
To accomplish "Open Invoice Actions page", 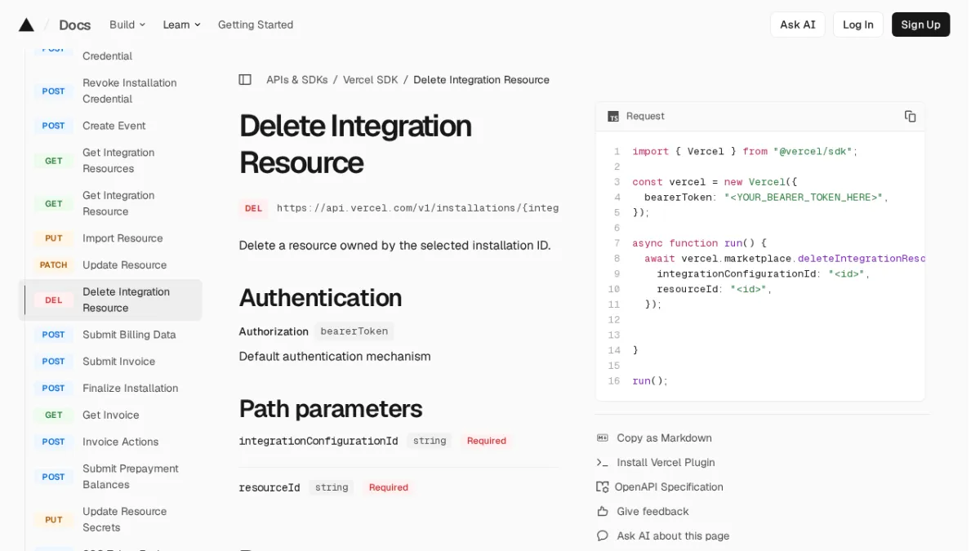I will pyautogui.click(x=120, y=442).
